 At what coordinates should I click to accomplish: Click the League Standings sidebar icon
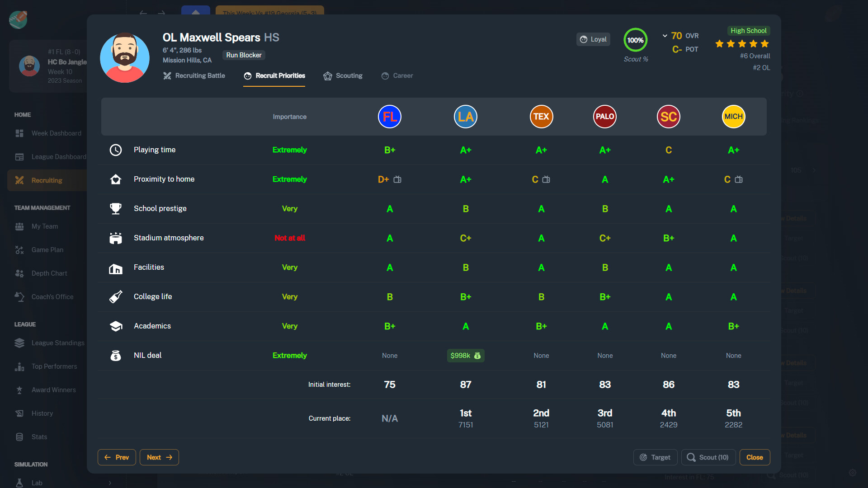pyautogui.click(x=19, y=343)
